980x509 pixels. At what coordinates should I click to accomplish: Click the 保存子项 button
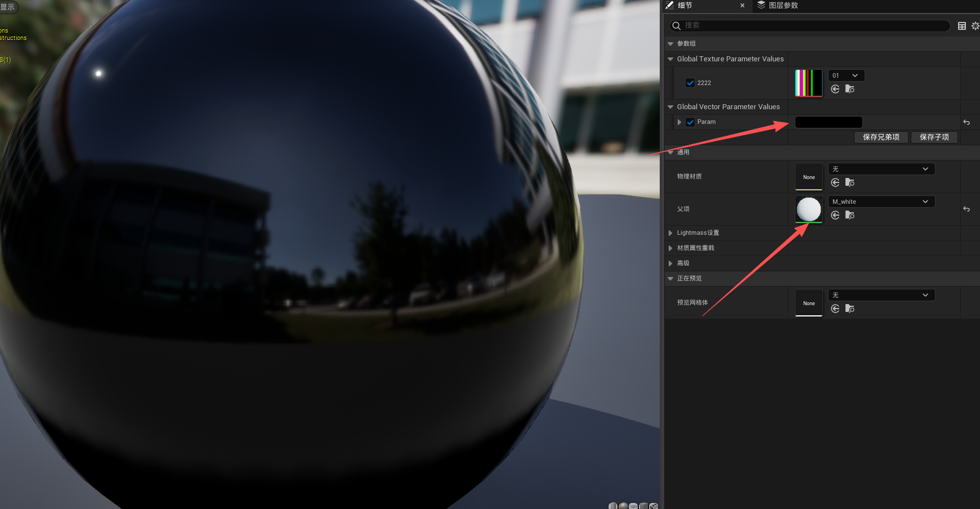tap(934, 137)
